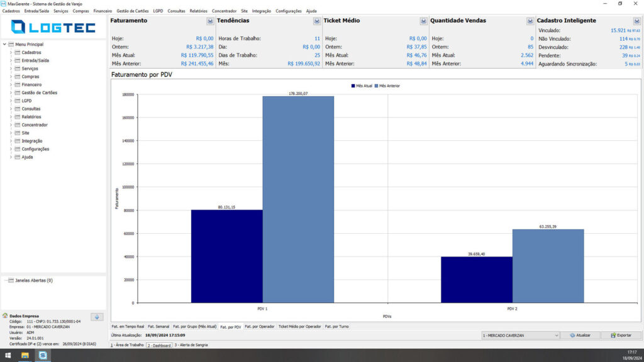Click the Tendências panel save icon

(x=317, y=21)
